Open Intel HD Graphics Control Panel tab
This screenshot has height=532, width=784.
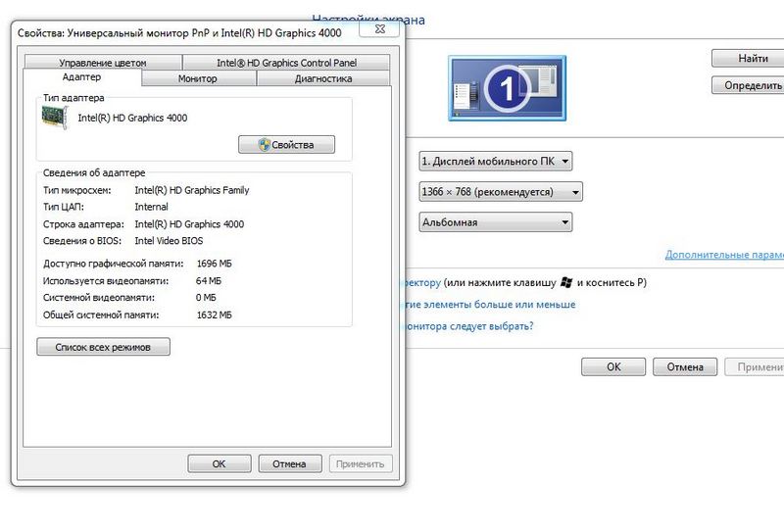[286, 63]
